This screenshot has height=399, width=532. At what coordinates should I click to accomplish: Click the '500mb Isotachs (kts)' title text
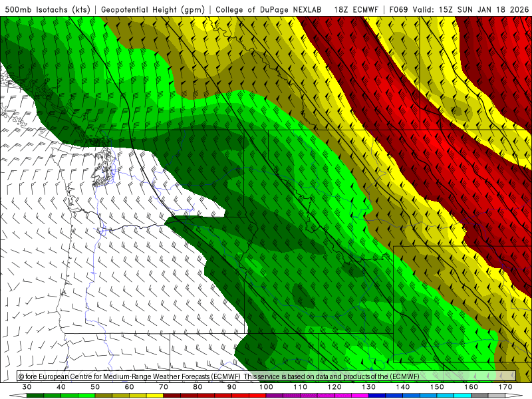[x=47, y=9]
